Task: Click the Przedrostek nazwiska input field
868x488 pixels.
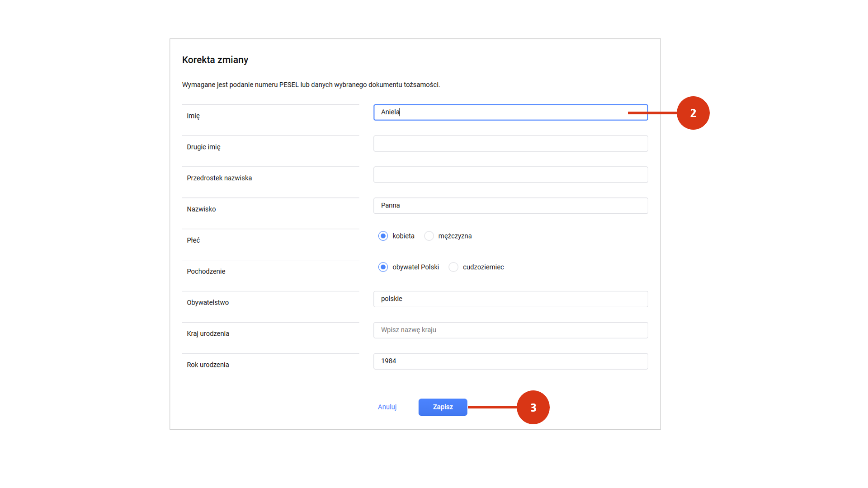Action: 510,175
